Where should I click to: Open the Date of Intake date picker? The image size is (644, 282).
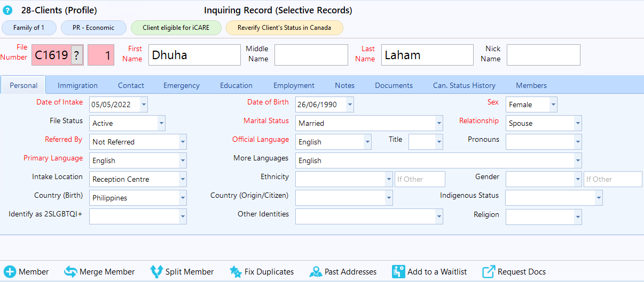tap(144, 104)
